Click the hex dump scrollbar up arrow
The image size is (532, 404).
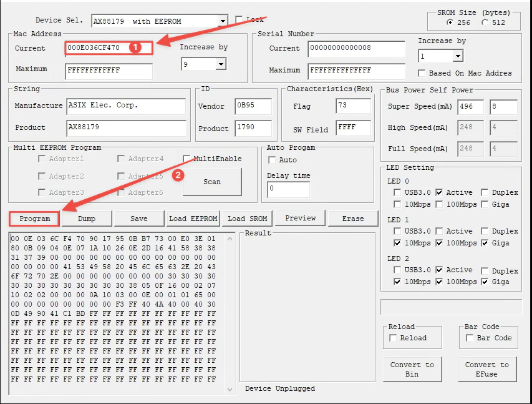[230, 239]
